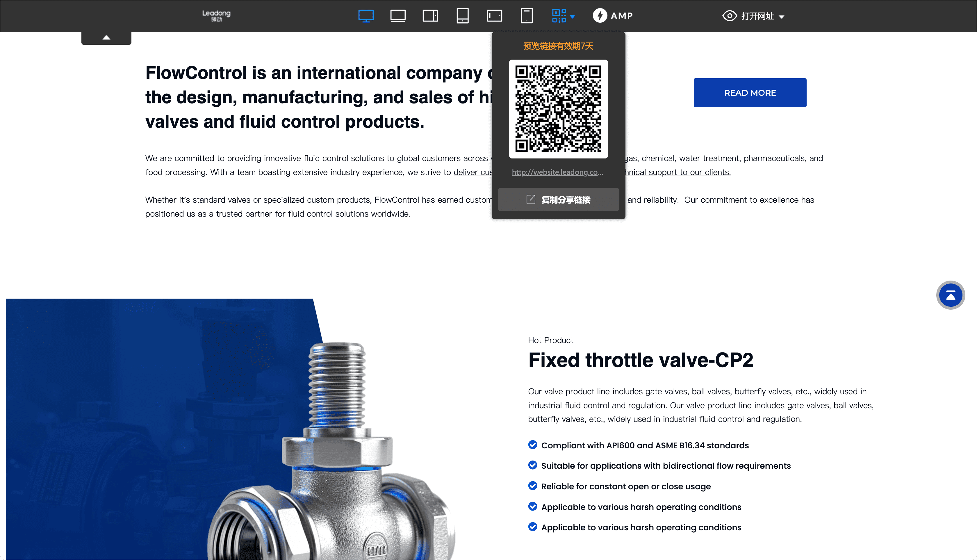Click the eye icon beside 打开网址
Viewport: 977px width, 560px height.
click(x=729, y=16)
